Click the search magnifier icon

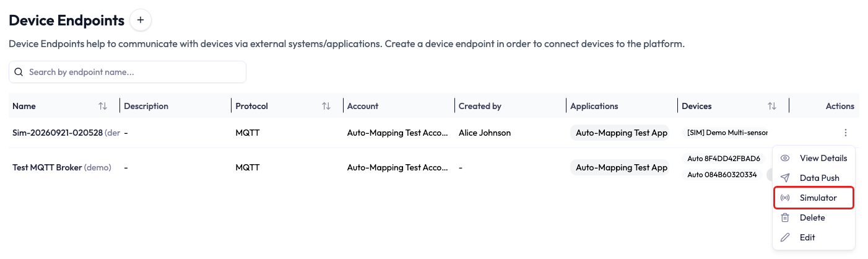coord(19,72)
